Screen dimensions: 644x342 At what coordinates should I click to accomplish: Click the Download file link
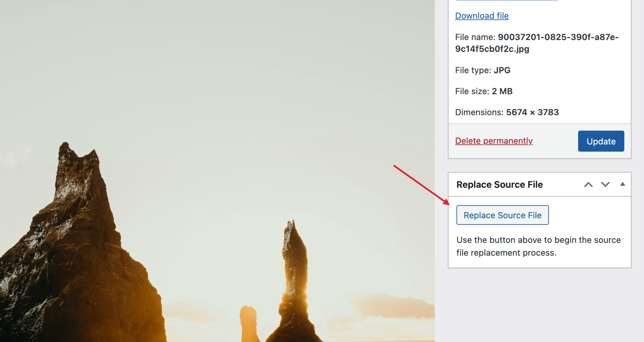click(x=482, y=16)
